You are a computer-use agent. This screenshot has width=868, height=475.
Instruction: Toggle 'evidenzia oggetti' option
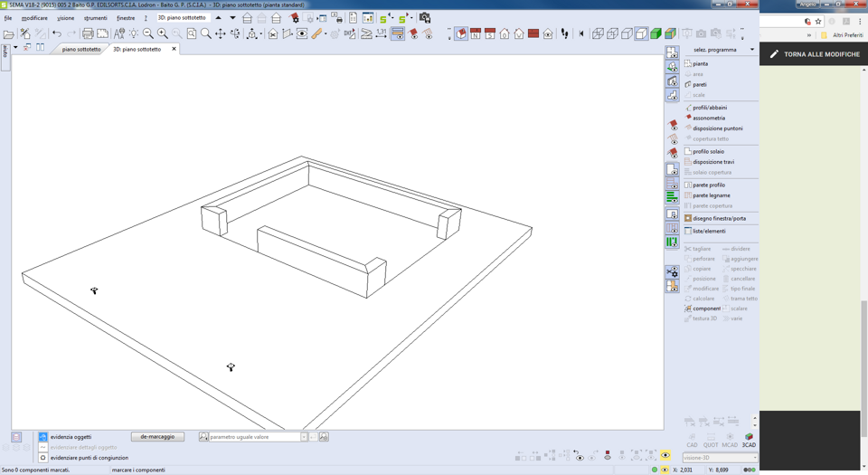42,437
